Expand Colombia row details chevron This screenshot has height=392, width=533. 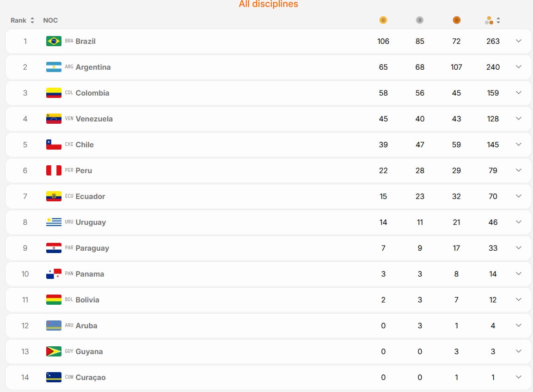click(x=518, y=93)
